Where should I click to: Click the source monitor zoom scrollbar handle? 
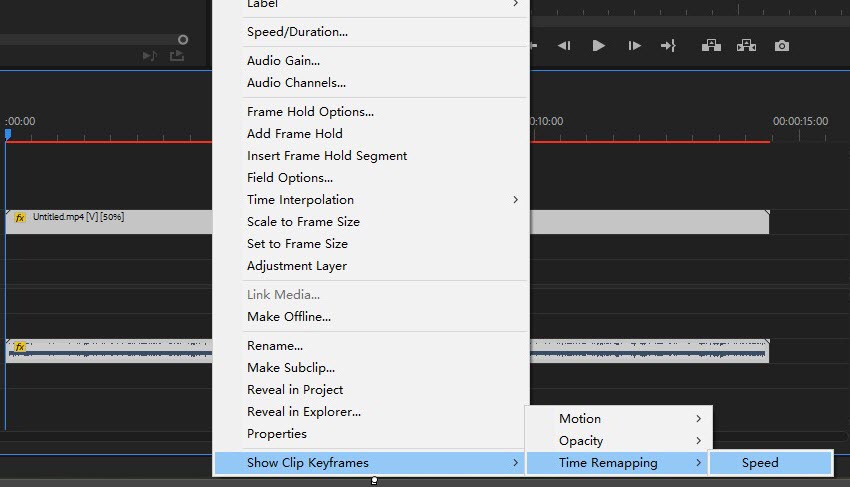[x=183, y=40]
